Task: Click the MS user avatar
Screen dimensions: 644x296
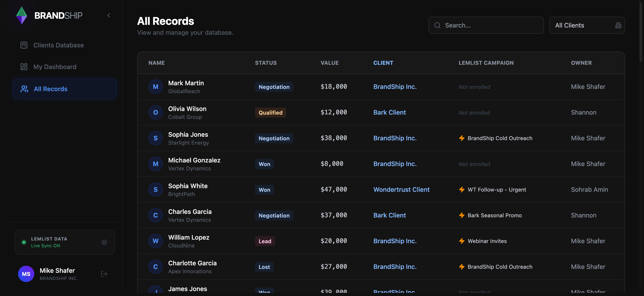Action: tap(26, 274)
